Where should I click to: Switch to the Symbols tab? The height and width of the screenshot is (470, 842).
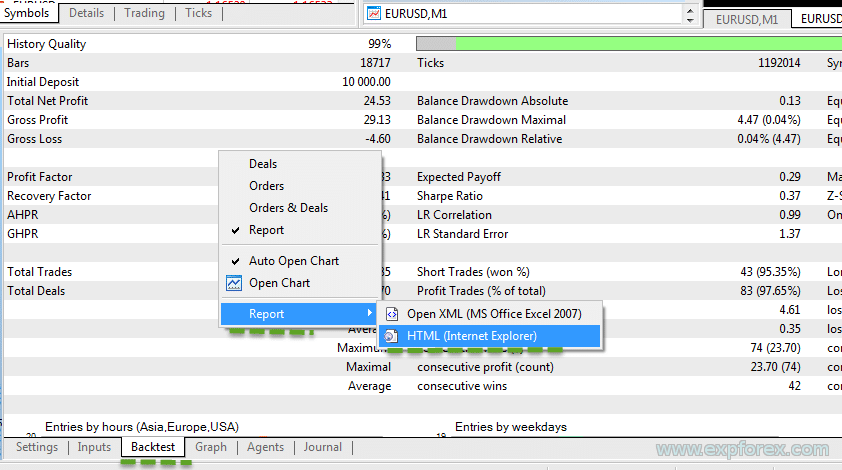[27, 13]
